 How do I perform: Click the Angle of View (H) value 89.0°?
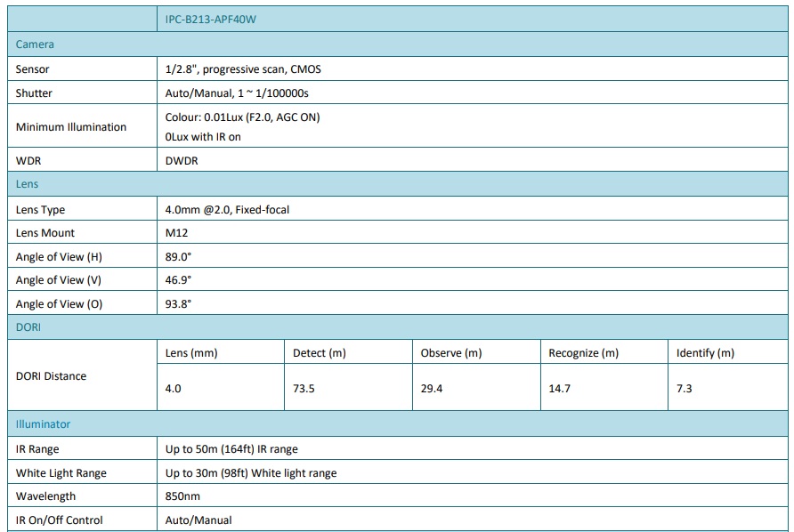coord(179,257)
